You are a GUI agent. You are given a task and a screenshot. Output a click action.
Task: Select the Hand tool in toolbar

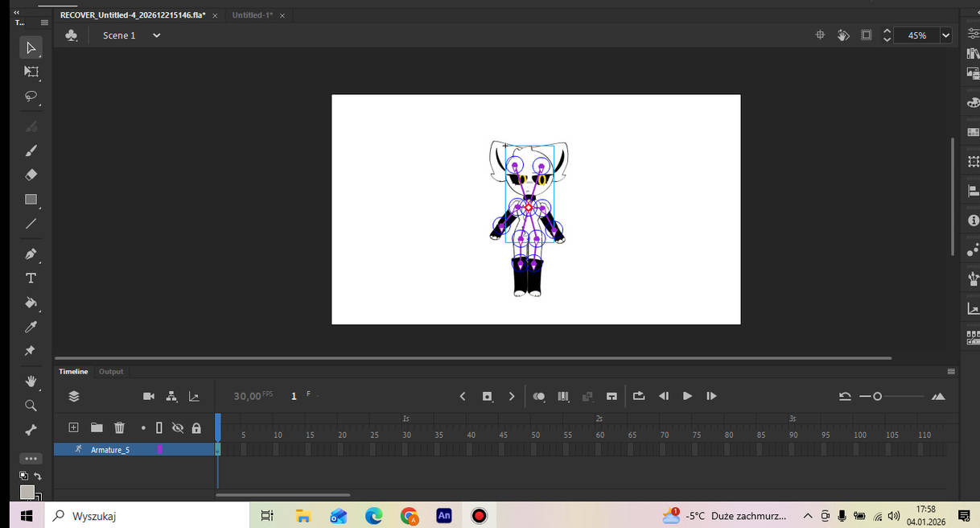[31, 381]
